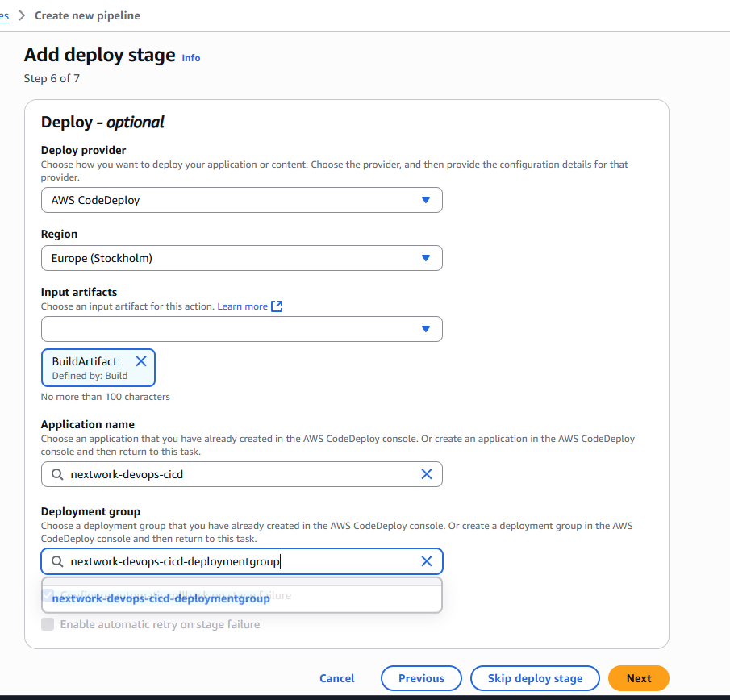Cancel the pipeline creation
The height and width of the screenshot is (700, 730).
pyautogui.click(x=336, y=678)
